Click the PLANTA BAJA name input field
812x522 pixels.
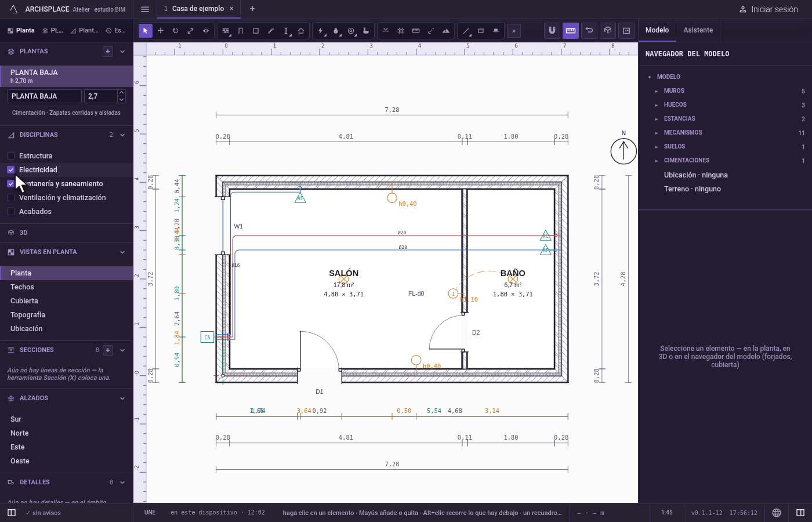click(45, 96)
